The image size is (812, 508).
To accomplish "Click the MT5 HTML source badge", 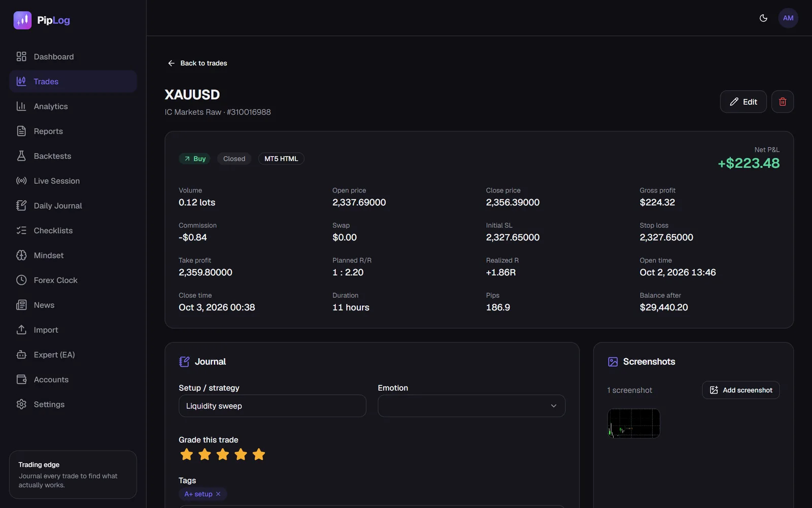I will pos(281,158).
